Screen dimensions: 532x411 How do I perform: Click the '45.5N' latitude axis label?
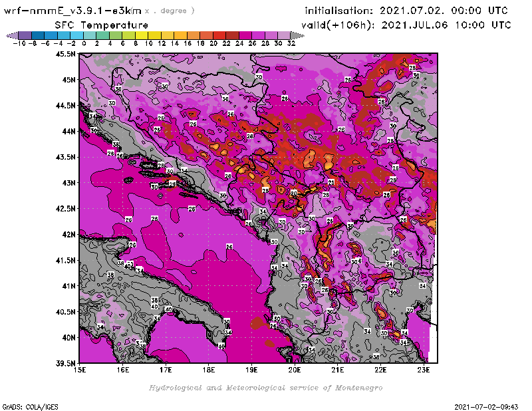[65, 54]
